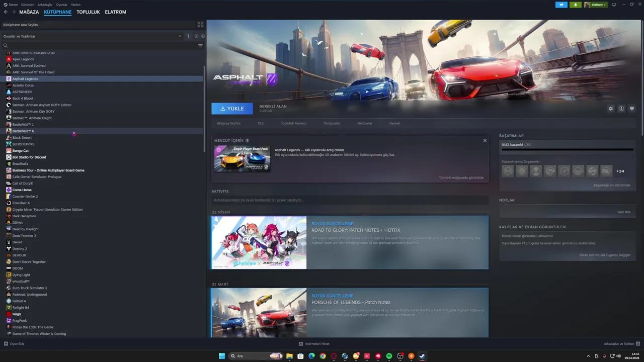The height and width of the screenshot is (362, 644).
Task: Click the +34 achievements counter
Action: click(x=620, y=171)
